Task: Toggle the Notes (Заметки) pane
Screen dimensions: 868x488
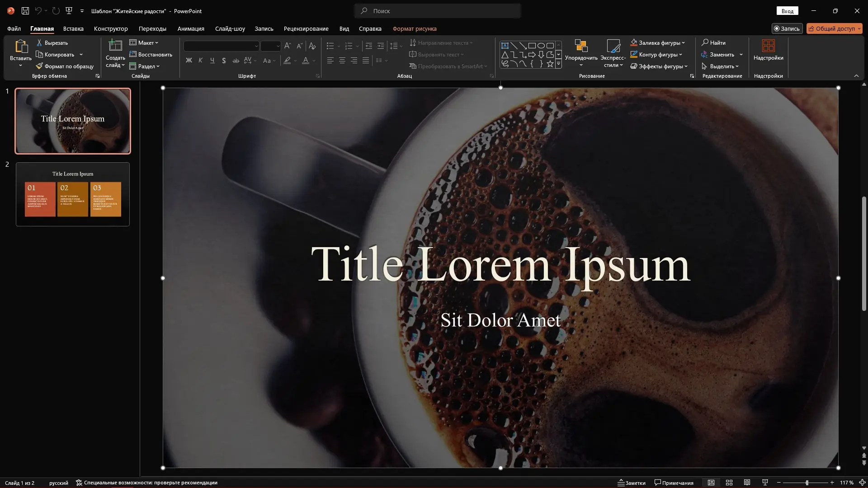Action: click(632, 483)
